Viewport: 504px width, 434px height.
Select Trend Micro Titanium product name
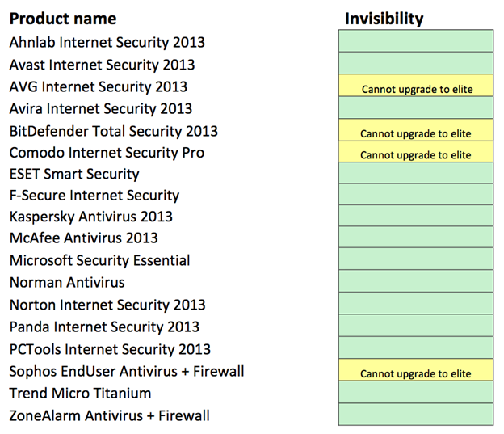tap(80, 394)
